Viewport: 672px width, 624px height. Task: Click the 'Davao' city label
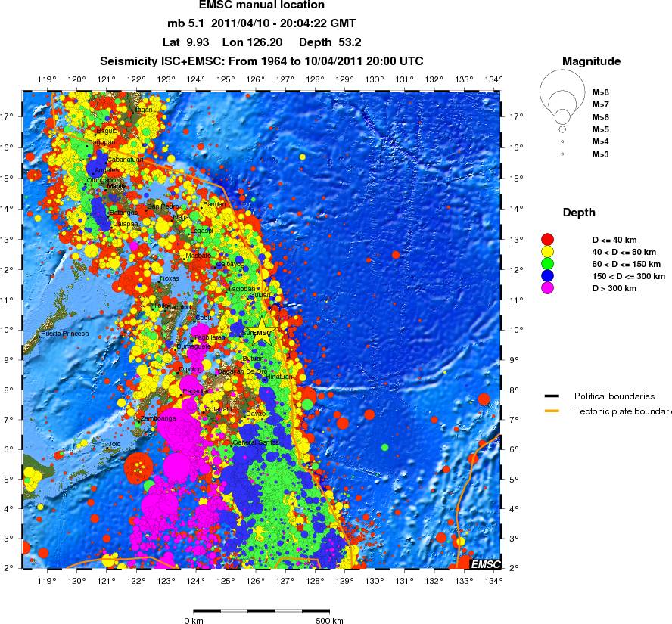256,413
